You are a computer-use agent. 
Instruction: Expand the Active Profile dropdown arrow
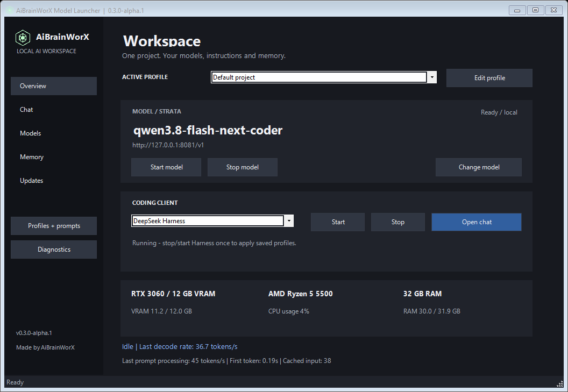pyautogui.click(x=432, y=77)
